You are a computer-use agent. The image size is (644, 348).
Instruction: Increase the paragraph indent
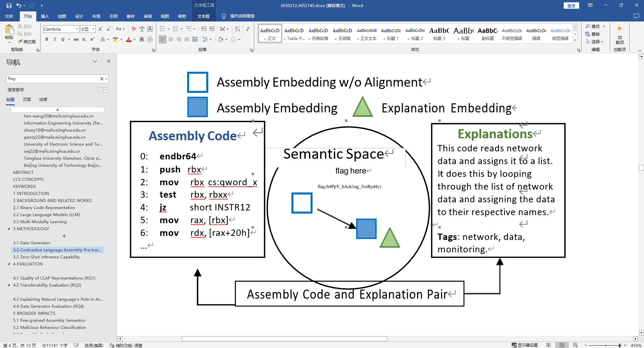212,29
